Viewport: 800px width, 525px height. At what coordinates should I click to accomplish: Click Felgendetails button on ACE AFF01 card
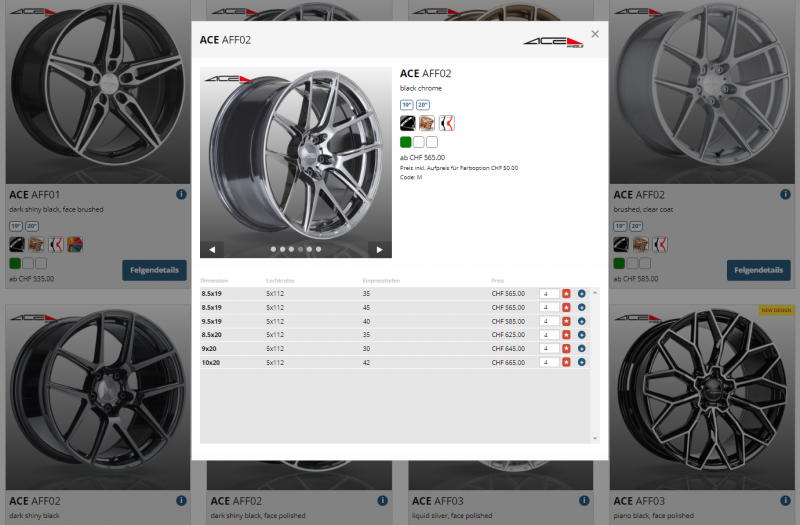[154, 270]
